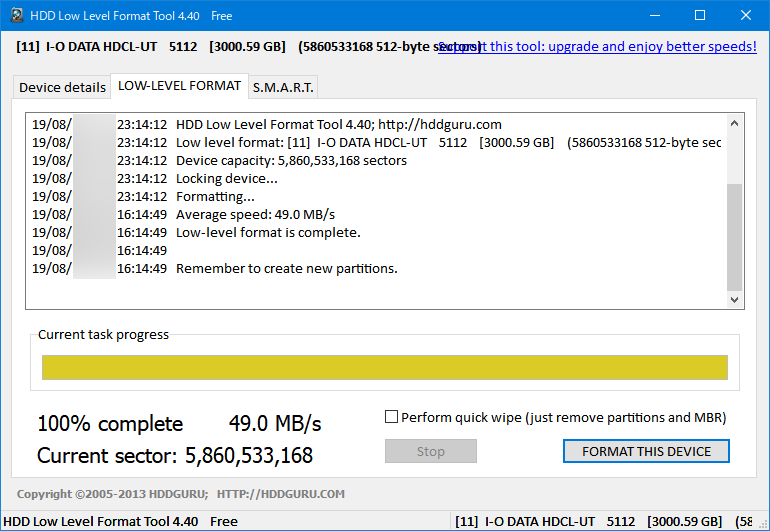Viewport: 770px width, 531px height.
Task: Open the upgrade and enjoy better speeds link
Action: pos(597,47)
